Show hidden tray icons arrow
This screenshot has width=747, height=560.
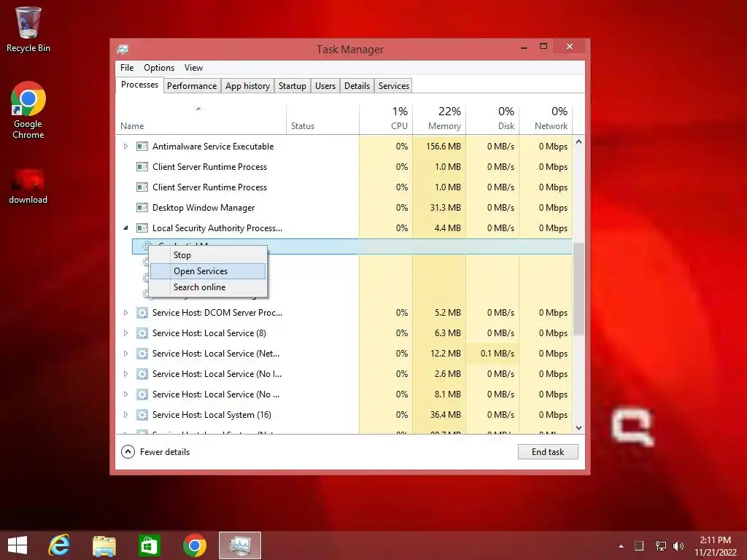pos(621,546)
